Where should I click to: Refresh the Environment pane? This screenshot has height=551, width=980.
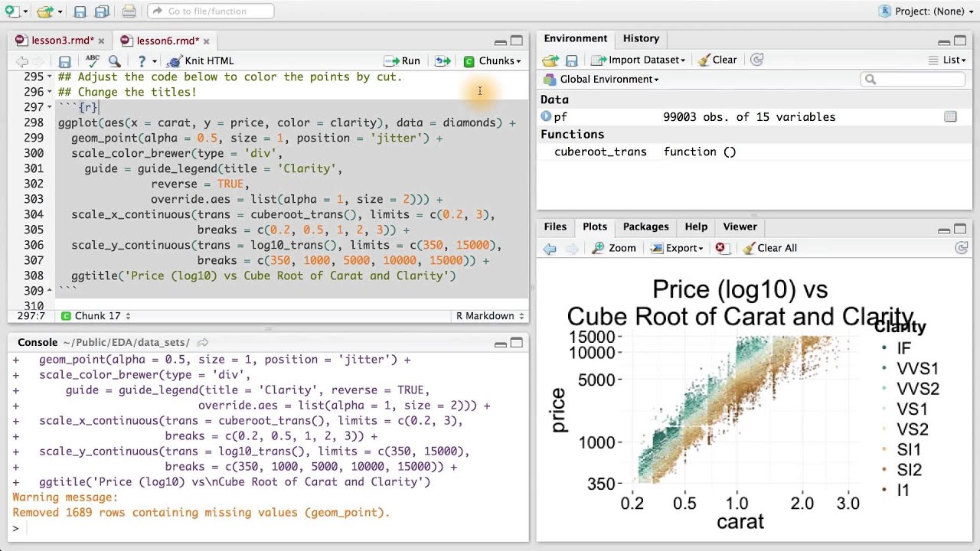click(x=756, y=60)
